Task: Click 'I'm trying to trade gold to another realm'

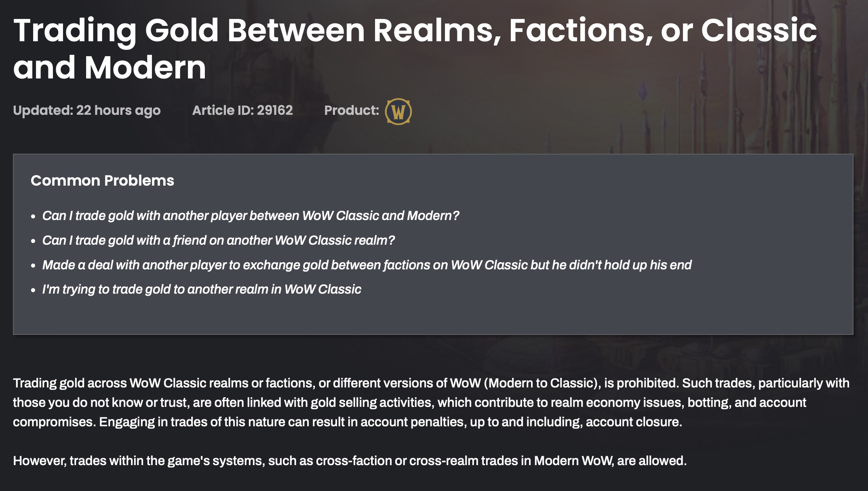Action: coord(202,290)
